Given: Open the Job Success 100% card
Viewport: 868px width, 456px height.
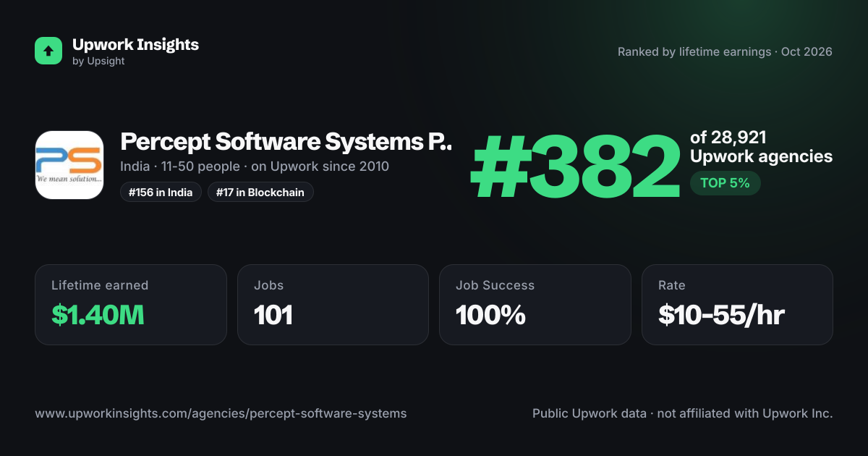Looking at the screenshot, I should tap(535, 304).
